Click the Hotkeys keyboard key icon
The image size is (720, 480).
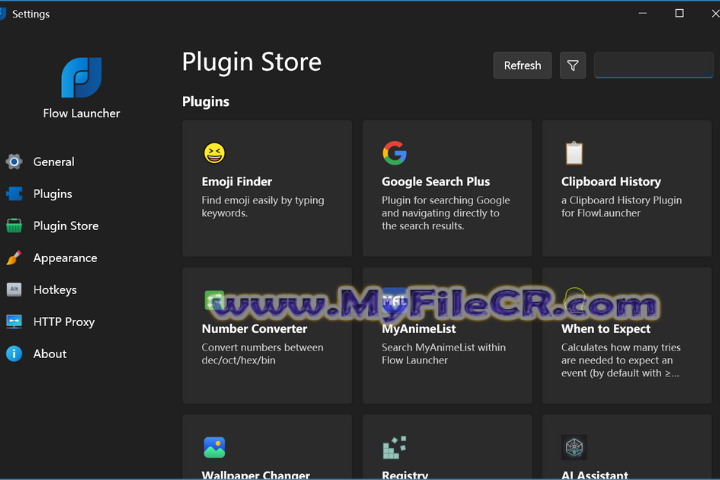14,290
